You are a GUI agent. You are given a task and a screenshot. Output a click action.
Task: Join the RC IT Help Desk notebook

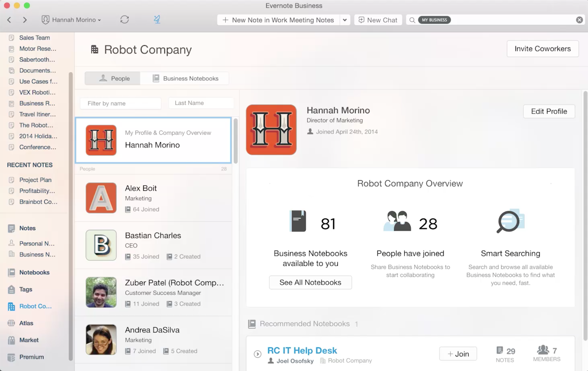pos(458,353)
